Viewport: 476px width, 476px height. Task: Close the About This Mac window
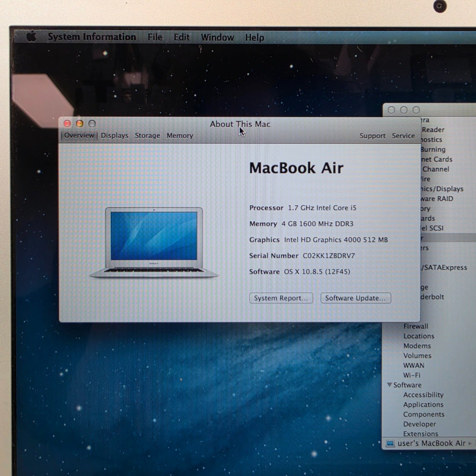pos(67,123)
